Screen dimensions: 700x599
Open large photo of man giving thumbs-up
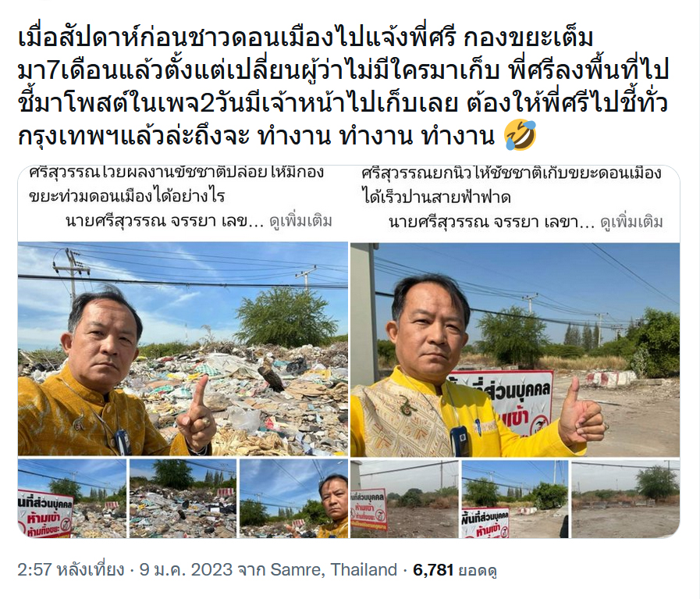pos(515,350)
